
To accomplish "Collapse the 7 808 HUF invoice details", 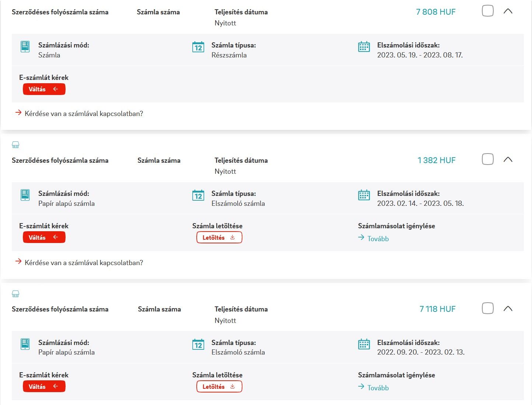I will point(508,11).
